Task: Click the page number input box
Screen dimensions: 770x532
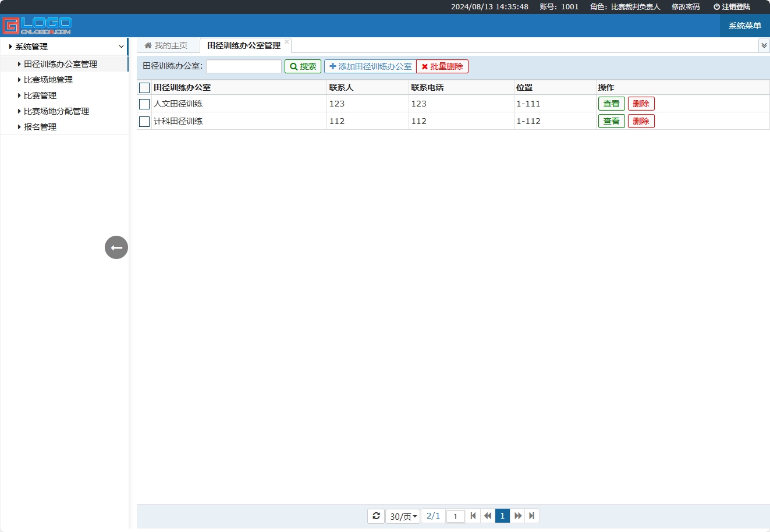Action: pyautogui.click(x=456, y=516)
